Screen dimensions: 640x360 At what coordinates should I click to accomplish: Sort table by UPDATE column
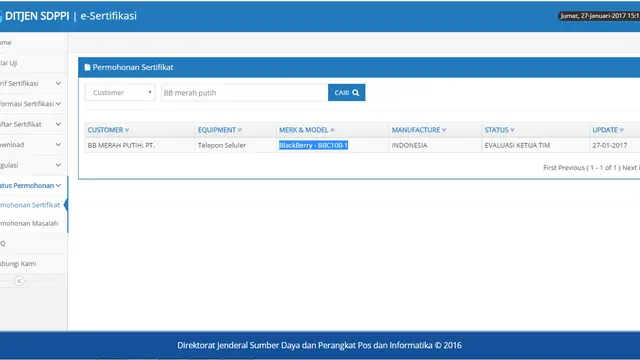pyautogui.click(x=608, y=130)
